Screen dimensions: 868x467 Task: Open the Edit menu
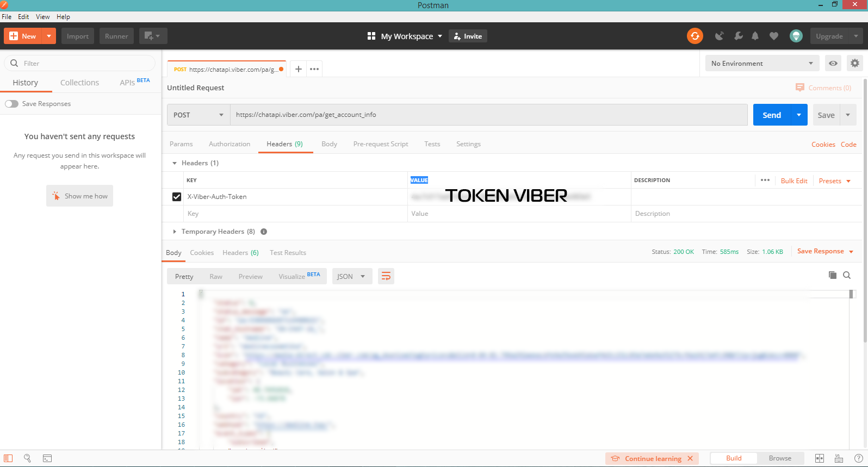click(x=23, y=17)
